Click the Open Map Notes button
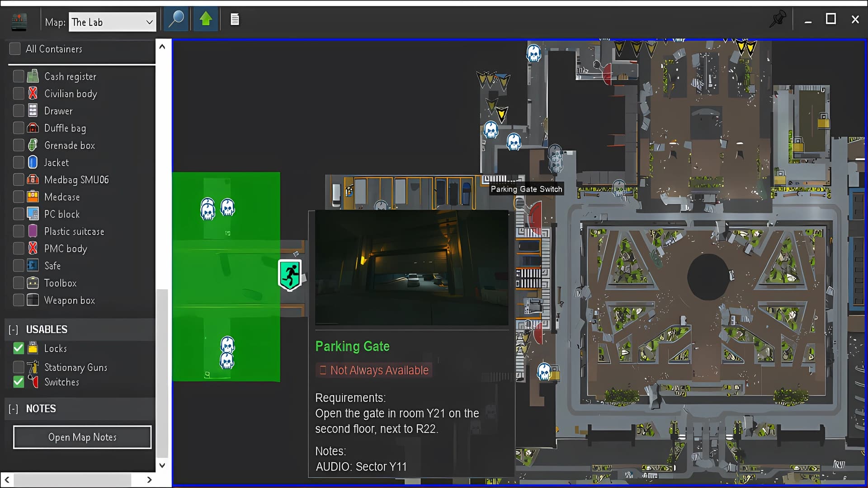868x488 pixels. click(82, 437)
